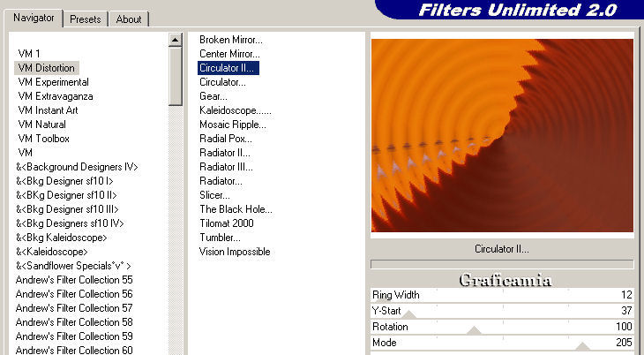This screenshot has height=355, width=644.
Task: Choose the Radiator III filter
Action: (x=226, y=167)
